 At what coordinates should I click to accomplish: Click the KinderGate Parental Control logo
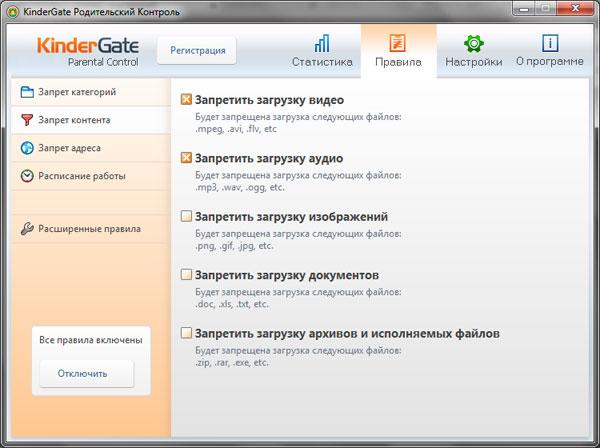[88, 52]
